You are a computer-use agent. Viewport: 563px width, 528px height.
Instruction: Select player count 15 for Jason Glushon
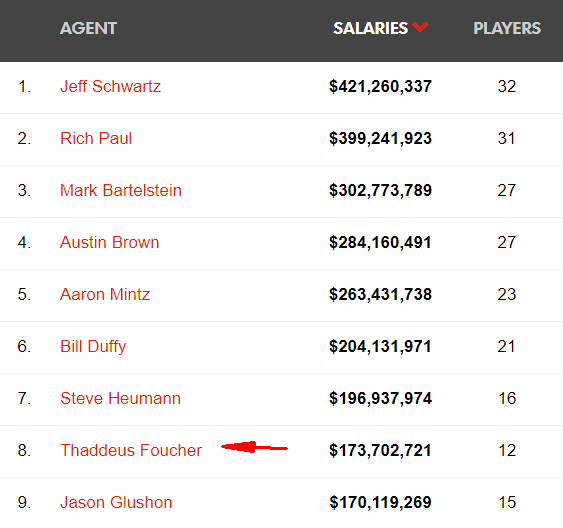point(507,502)
